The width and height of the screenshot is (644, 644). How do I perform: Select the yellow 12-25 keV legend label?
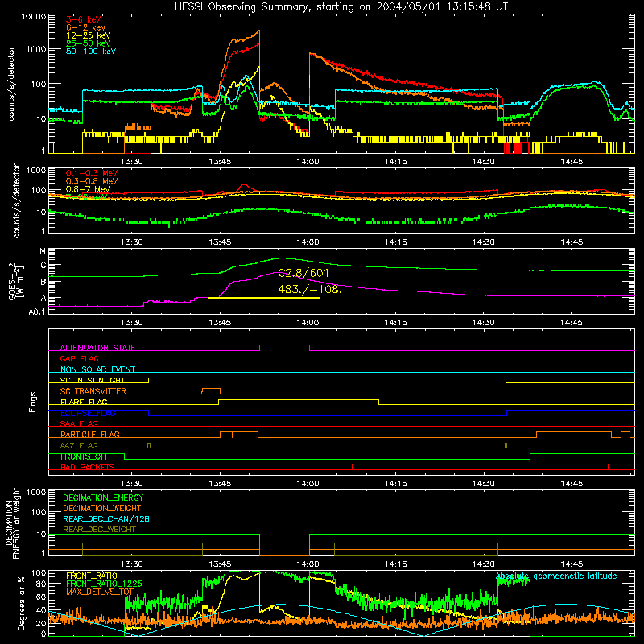pos(89,35)
